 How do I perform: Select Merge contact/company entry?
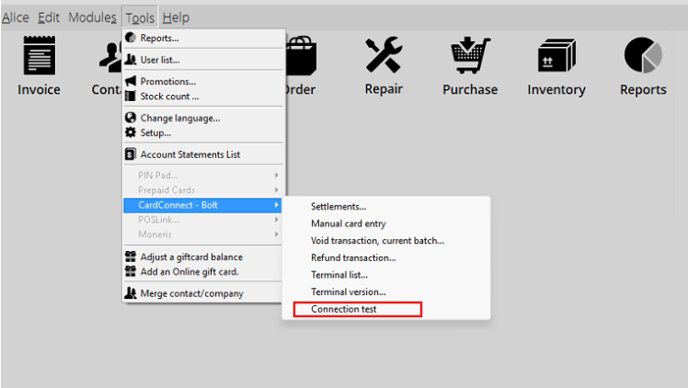192,293
